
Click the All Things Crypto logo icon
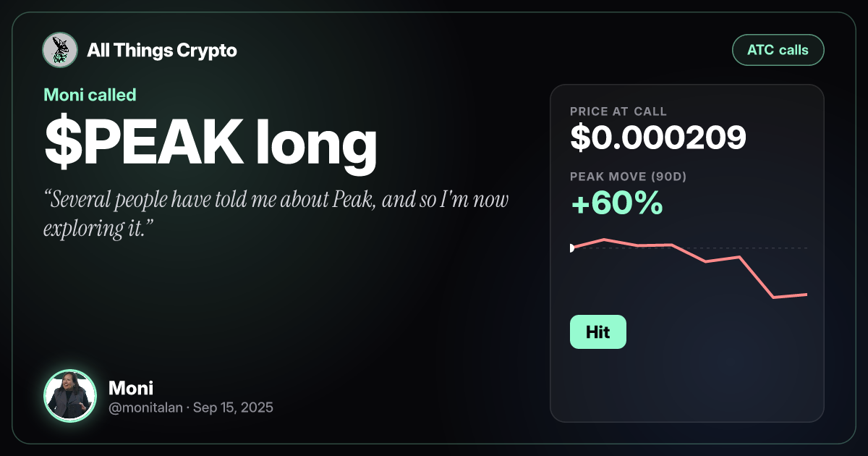(61, 50)
